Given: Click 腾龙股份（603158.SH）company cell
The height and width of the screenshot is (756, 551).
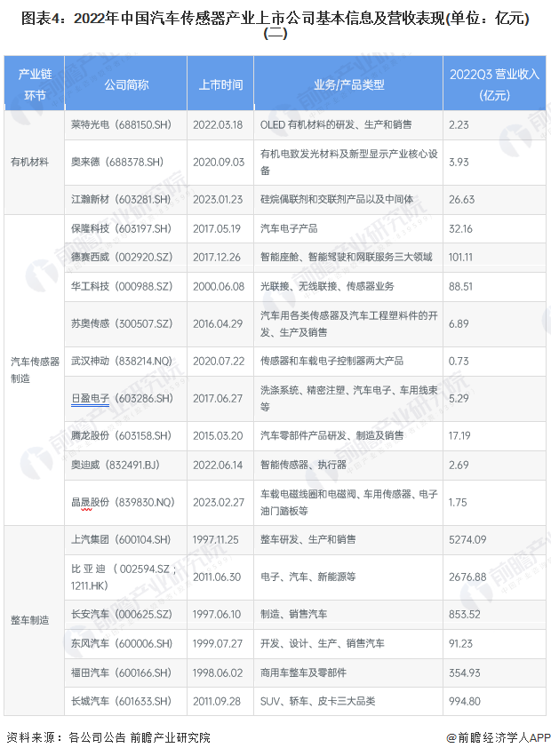Looking at the screenshot, I should (126, 436).
